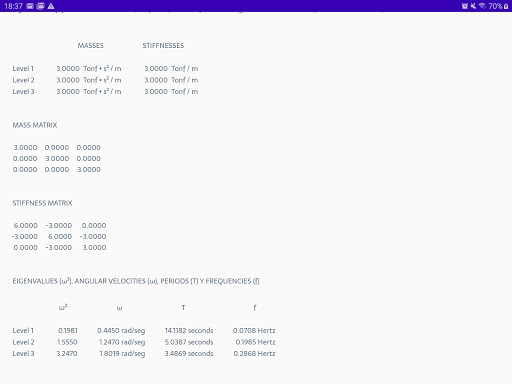
Task: Select frequency 0.2868 Hertz
Action: 255,353
